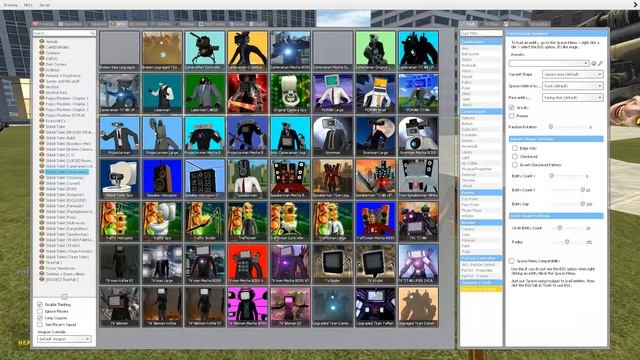This screenshot has width=640, height=360.
Task: Click the Quick Filter tool field
Action: (481, 33)
